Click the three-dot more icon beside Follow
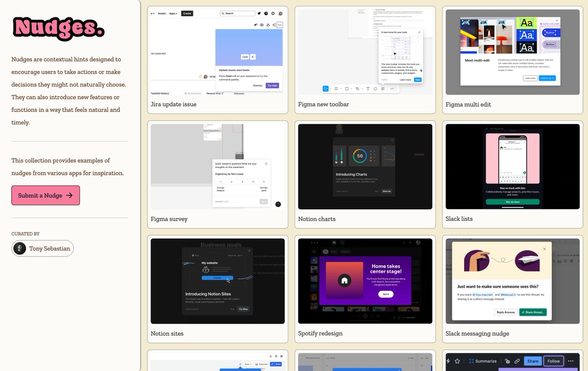 click(571, 361)
